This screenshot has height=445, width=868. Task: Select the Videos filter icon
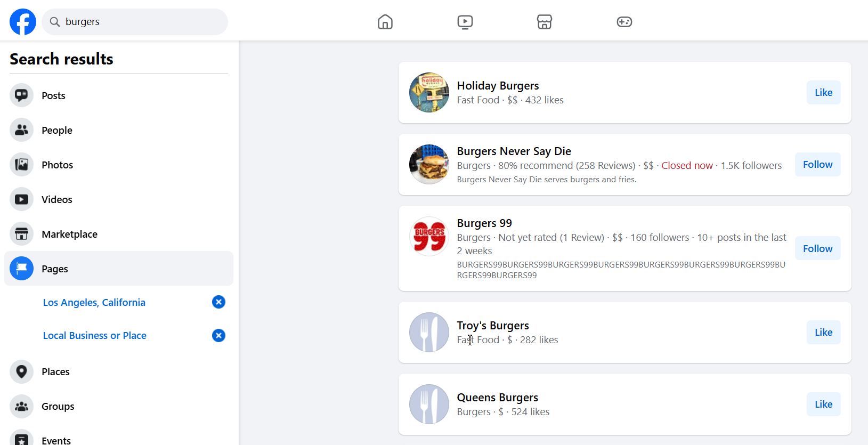(x=22, y=199)
